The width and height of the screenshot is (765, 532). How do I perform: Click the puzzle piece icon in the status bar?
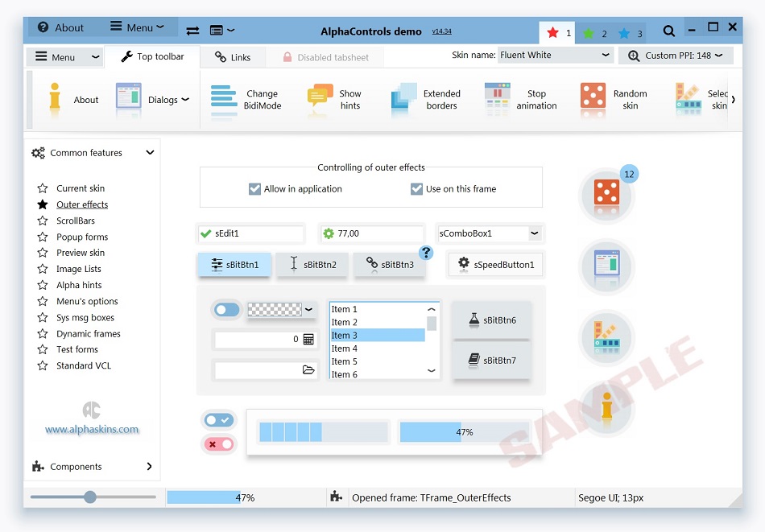(x=336, y=497)
